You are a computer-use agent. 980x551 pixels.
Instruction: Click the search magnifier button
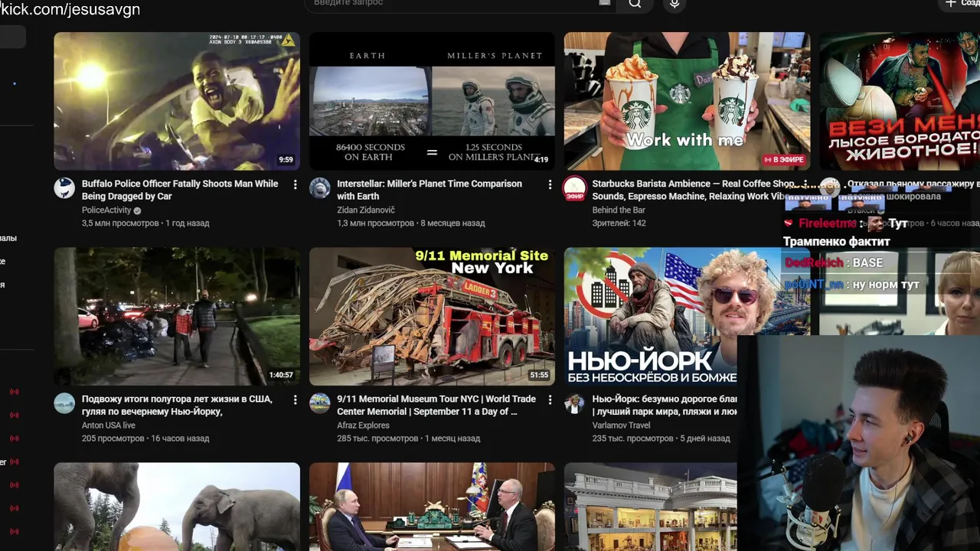point(635,4)
